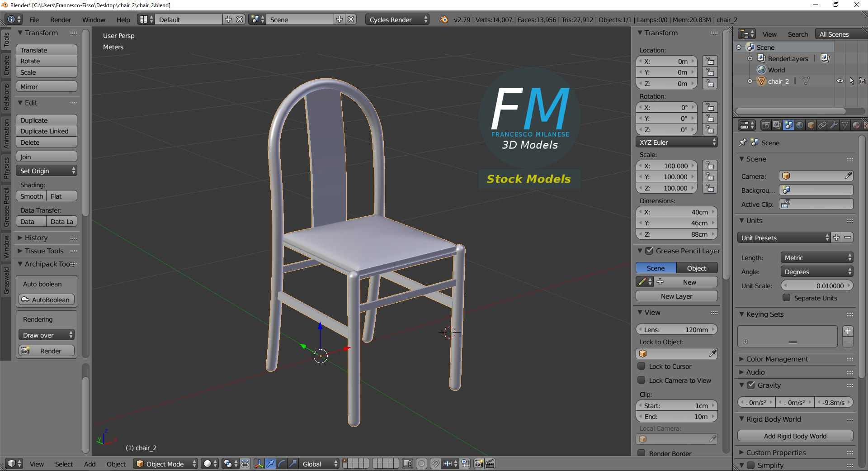This screenshot has width=868, height=471.
Task: Click the OpenGL render animation clapper icon
Action: pyautogui.click(x=490, y=464)
